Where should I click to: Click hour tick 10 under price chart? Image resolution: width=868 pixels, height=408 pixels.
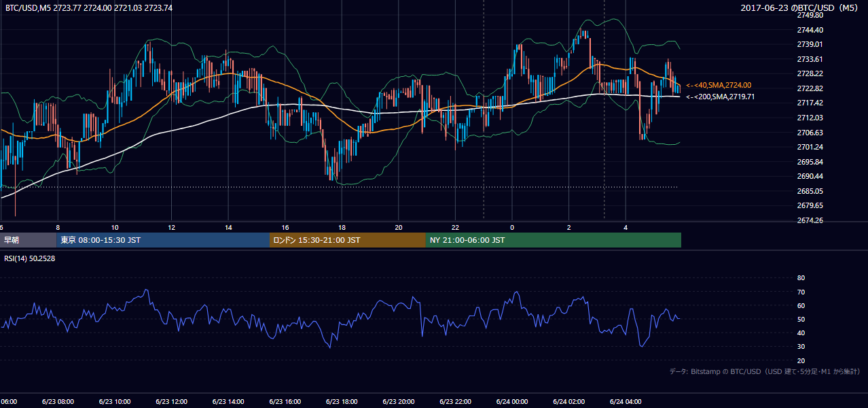(x=115, y=227)
